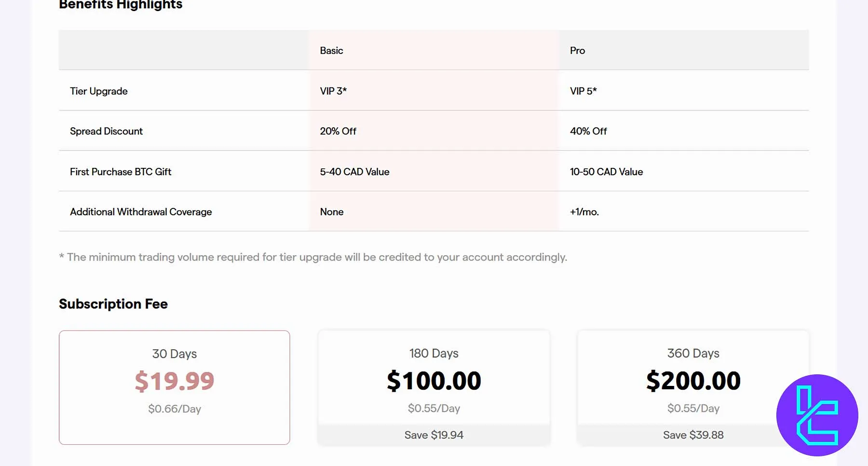Click the Save $39.88 banner
Image resolution: width=868 pixels, height=466 pixels.
tap(693, 435)
